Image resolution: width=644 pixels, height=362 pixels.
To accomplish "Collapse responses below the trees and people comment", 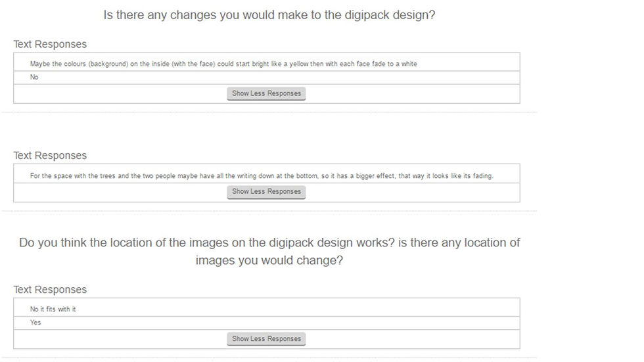I will click(266, 192).
